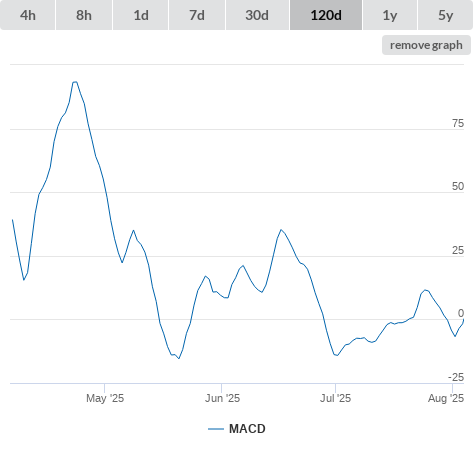
Task: Toggle the MACD legend series
Action: pos(237,429)
